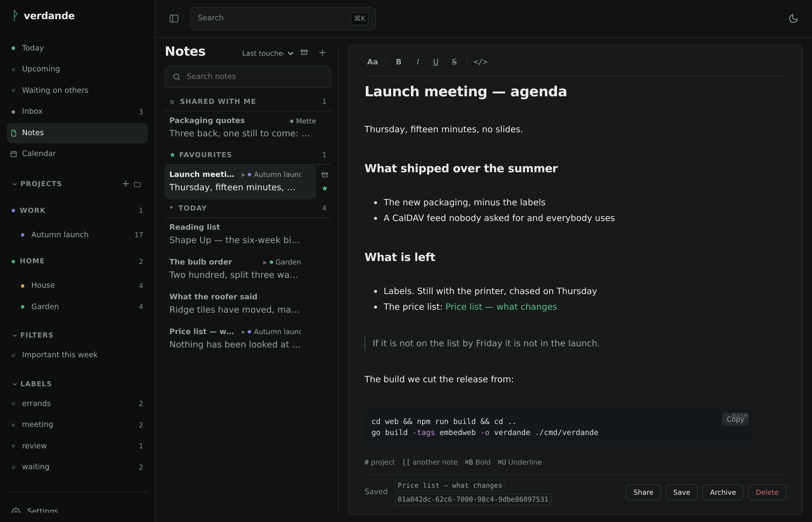Open the Last touched sort dropdown
The height and width of the screenshot is (522, 812).
(267, 53)
